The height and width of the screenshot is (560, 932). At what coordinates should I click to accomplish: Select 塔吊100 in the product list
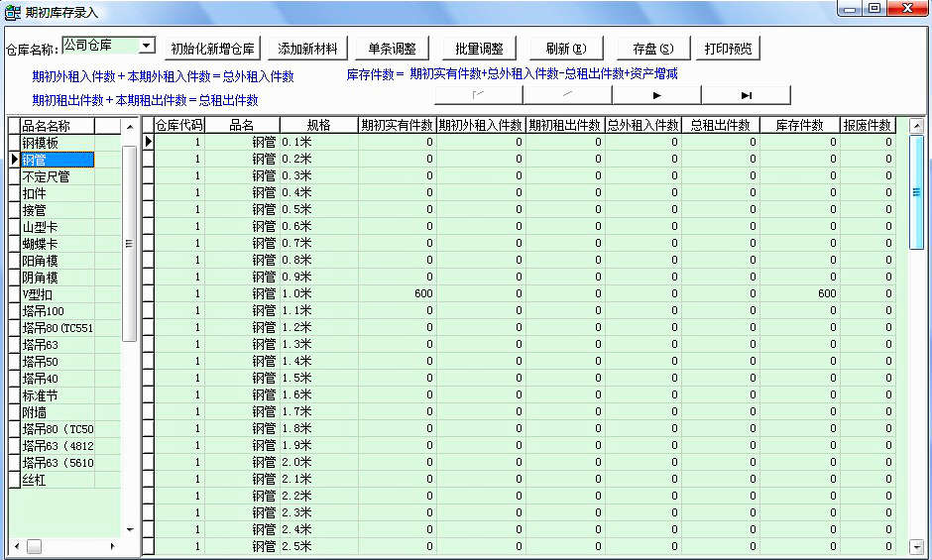(58, 311)
